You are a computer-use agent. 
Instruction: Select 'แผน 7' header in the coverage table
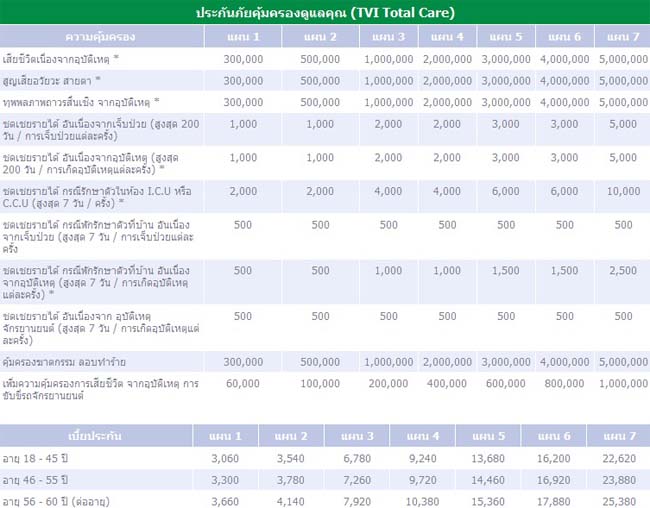(x=623, y=37)
